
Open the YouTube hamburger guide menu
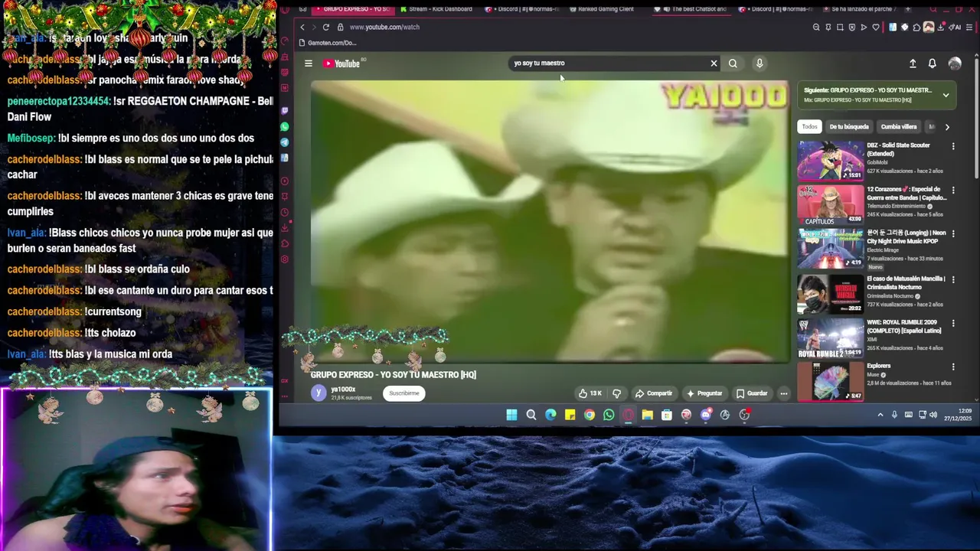click(x=308, y=64)
